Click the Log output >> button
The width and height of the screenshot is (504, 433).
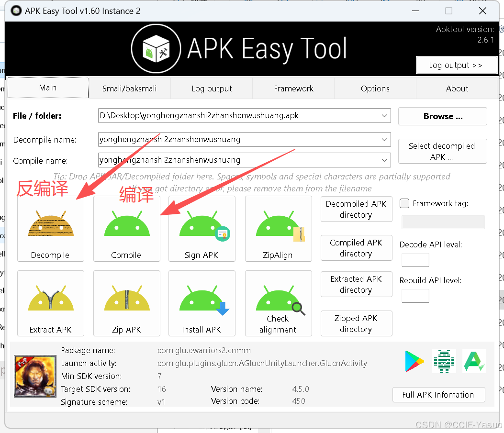[x=457, y=65]
